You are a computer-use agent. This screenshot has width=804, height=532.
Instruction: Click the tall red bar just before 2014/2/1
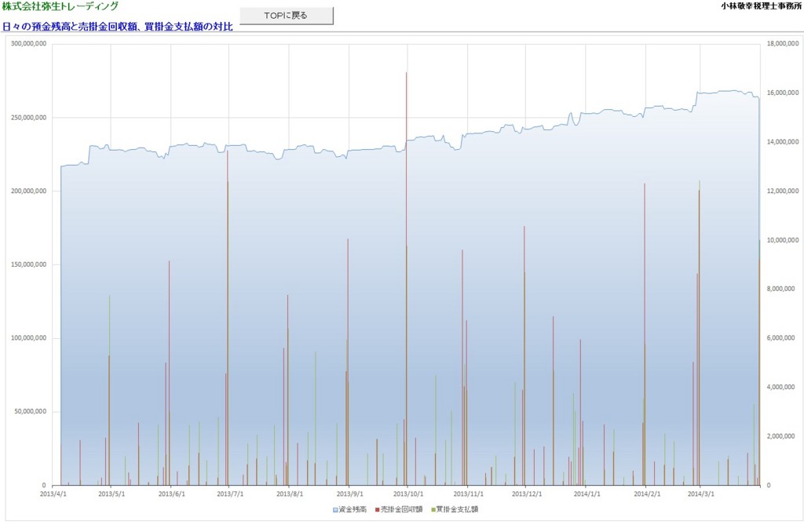(645, 334)
